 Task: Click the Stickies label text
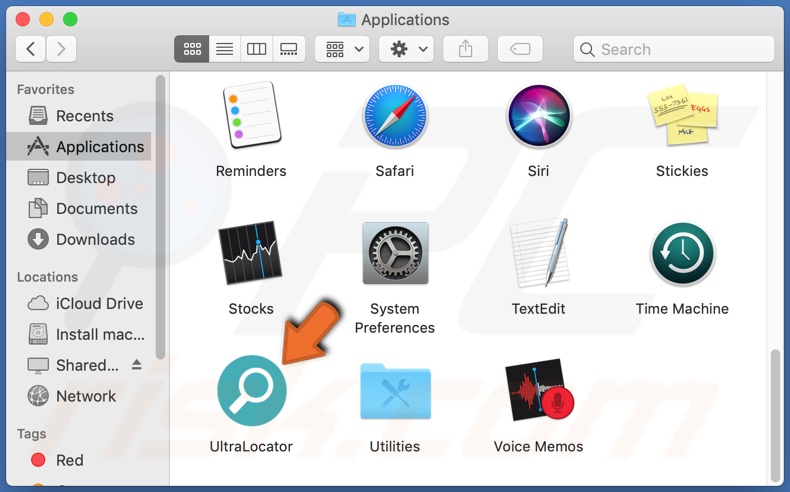(682, 171)
